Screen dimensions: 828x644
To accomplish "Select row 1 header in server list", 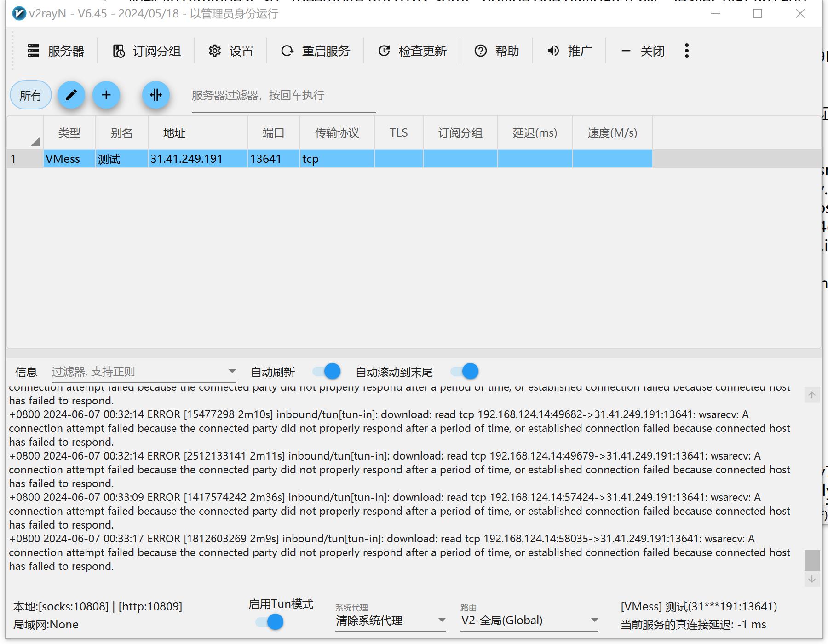I will click(25, 159).
